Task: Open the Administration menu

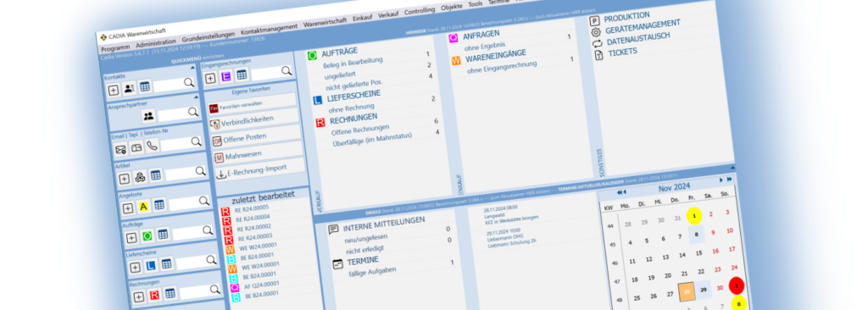Action: click(x=156, y=44)
